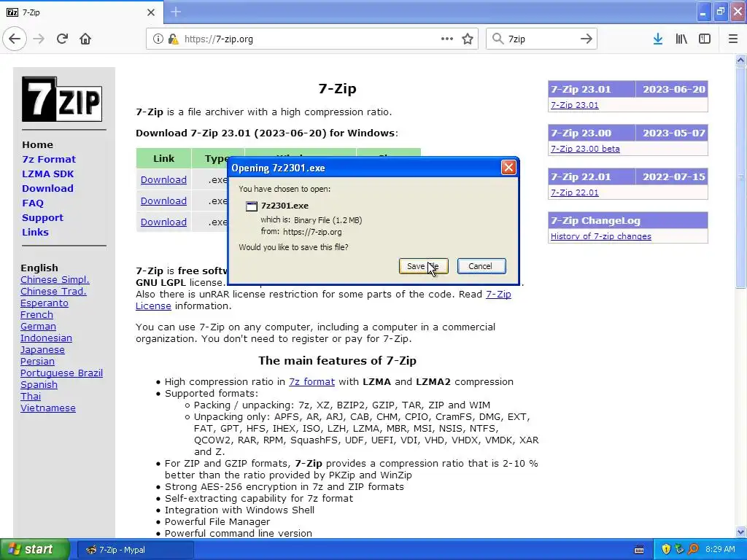Click third Download link in table

(163, 222)
